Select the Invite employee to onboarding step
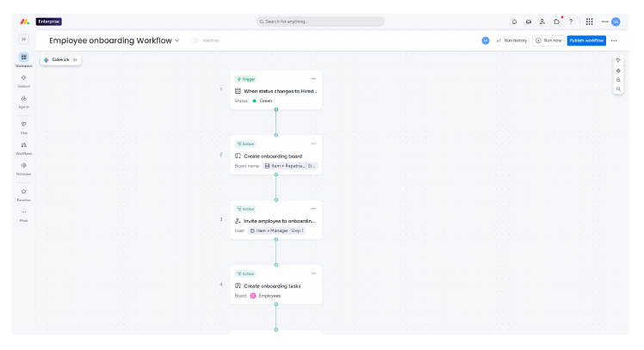 tap(276, 221)
